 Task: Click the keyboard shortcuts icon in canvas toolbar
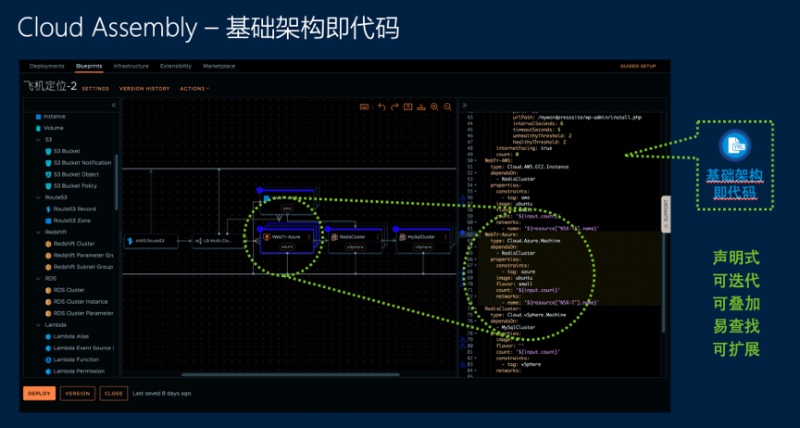[x=365, y=106]
